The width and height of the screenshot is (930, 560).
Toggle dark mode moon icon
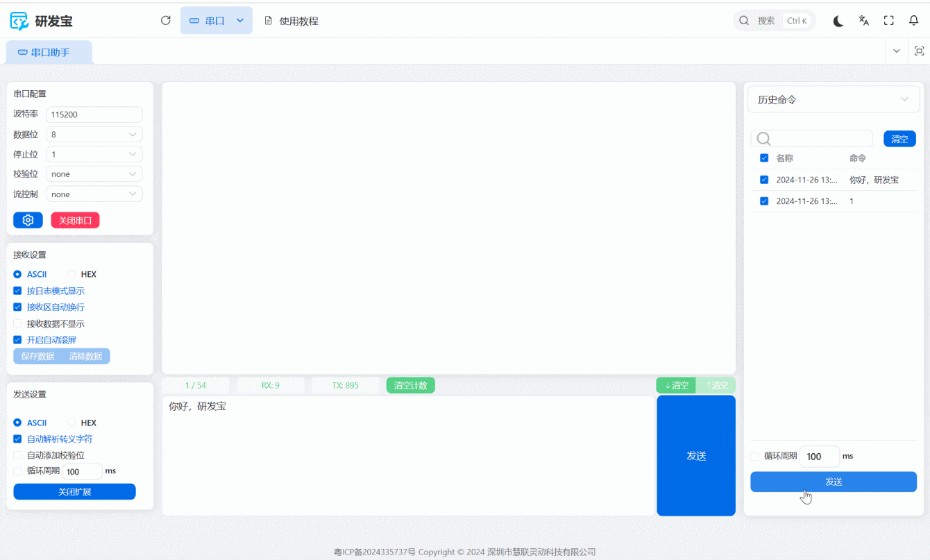(x=838, y=21)
